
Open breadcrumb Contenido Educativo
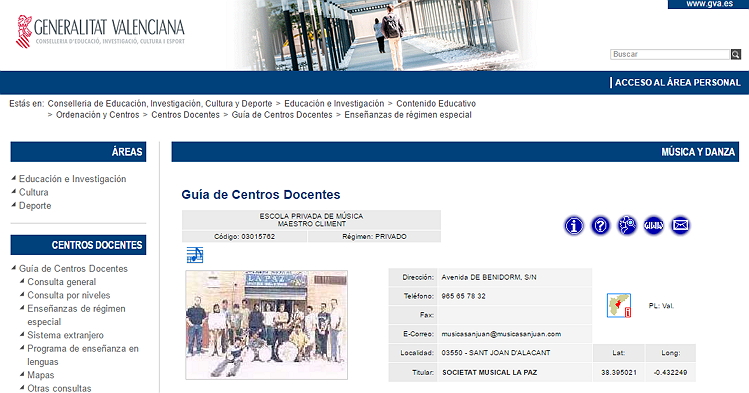436,104
